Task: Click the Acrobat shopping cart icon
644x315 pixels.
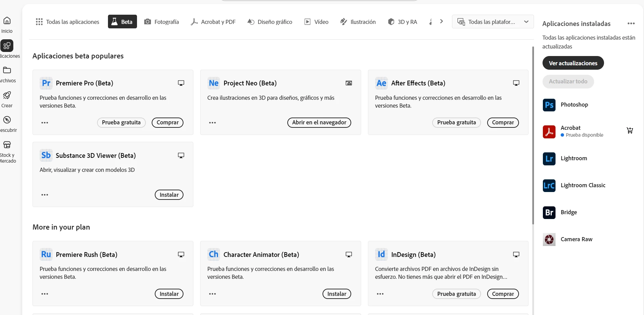Action: [x=630, y=130]
